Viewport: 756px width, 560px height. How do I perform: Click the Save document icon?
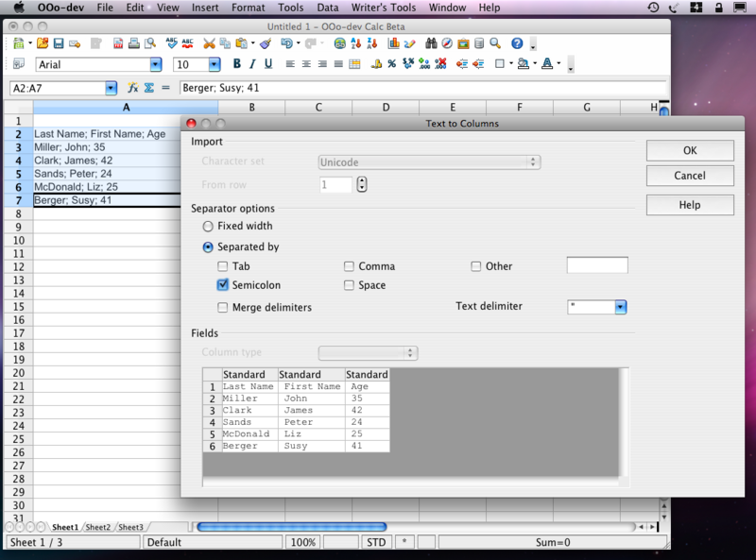coord(59,43)
